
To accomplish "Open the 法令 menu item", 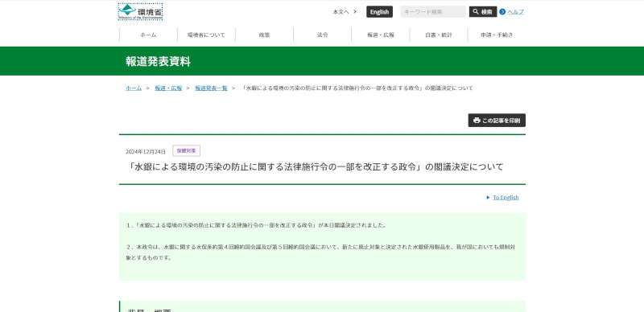I will pos(323,35).
